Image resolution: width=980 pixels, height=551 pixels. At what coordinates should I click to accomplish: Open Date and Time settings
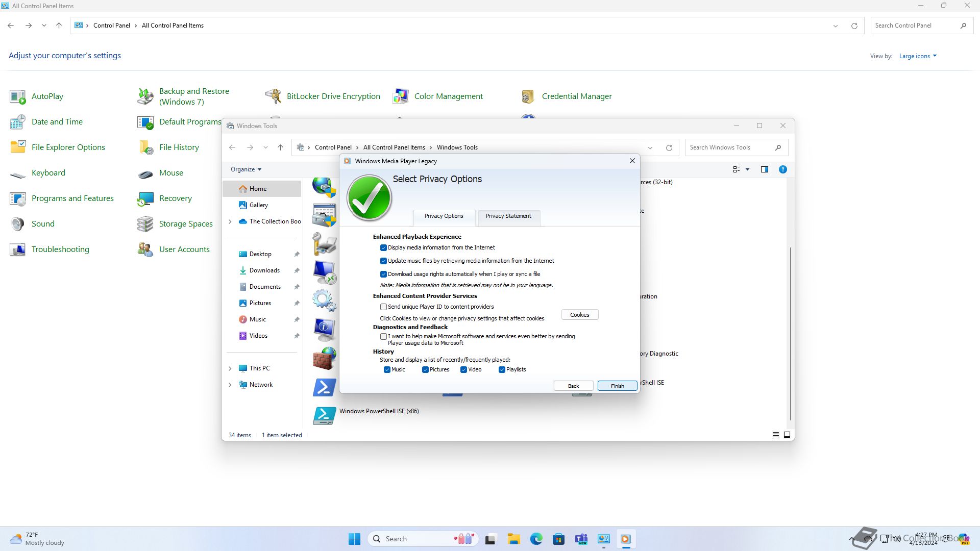pos(46,122)
